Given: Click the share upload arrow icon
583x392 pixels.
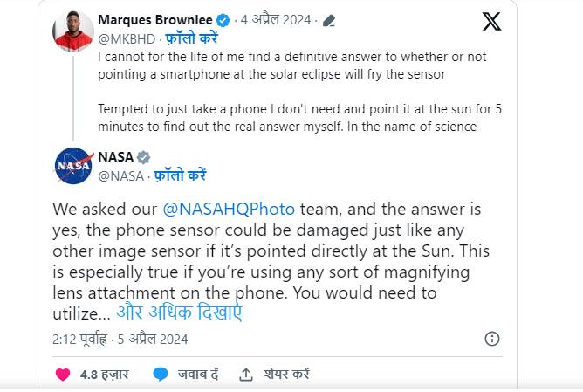Looking at the screenshot, I should [x=246, y=374].
